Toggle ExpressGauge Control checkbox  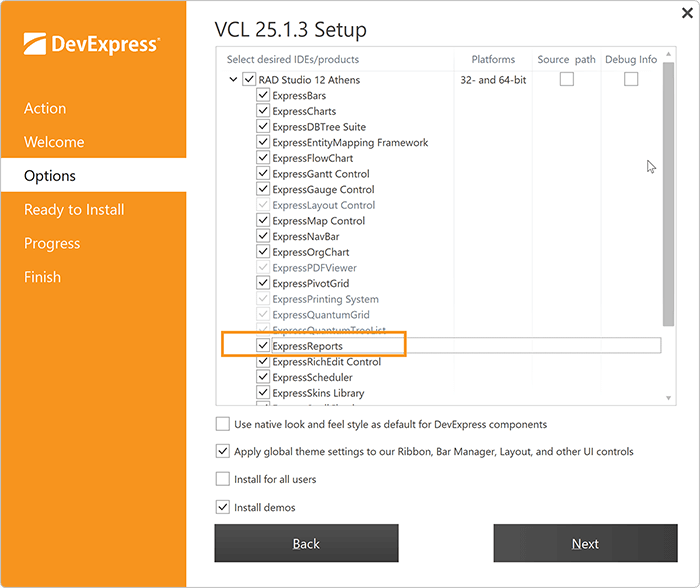click(263, 189)
